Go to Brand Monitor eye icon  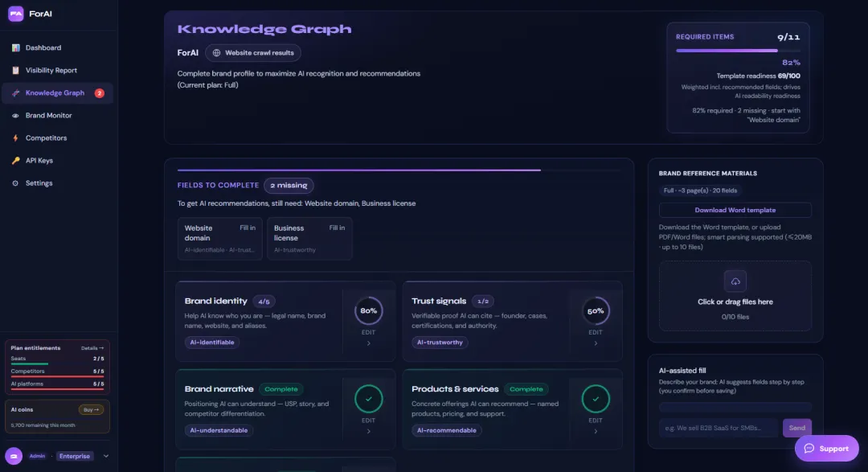pyautogui.click(x=15, y=116)
